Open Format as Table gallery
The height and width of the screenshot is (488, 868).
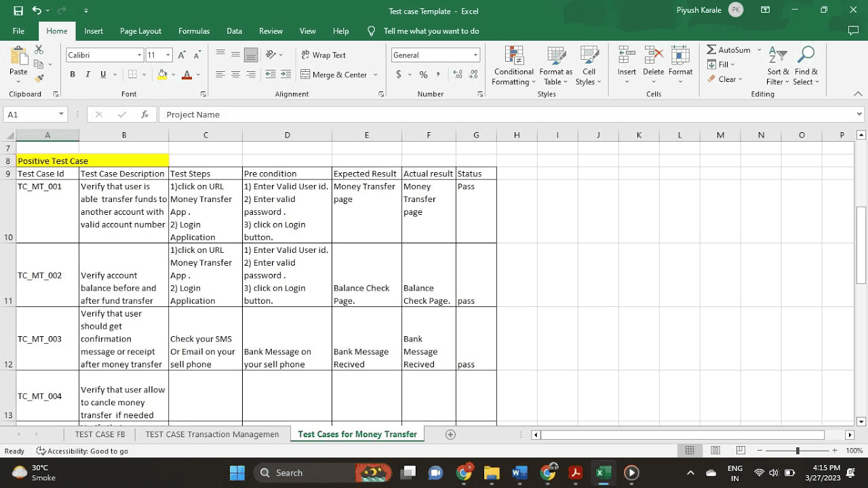(556, 66)
